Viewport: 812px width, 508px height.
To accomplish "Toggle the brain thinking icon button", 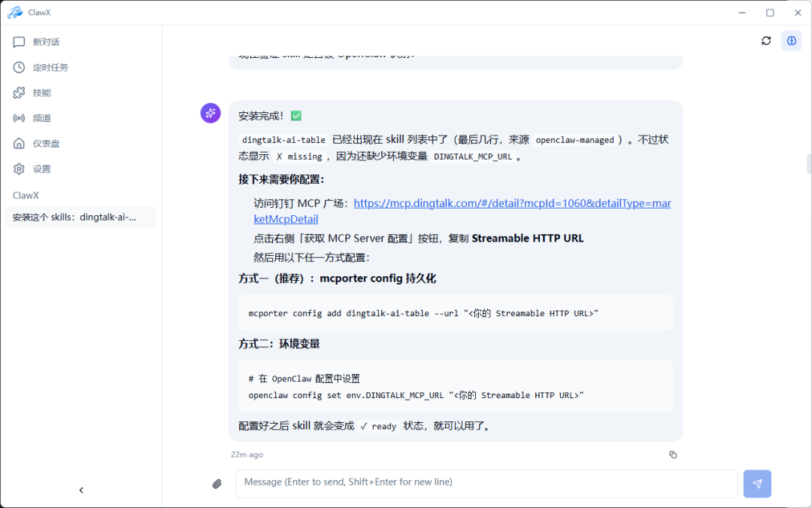I will pyautogui.click(x=792, y=41).
